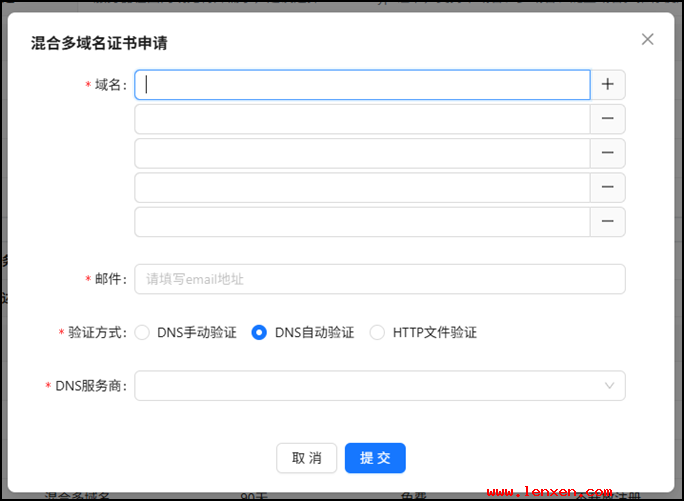
Task: Remove the third domain row with minus
Action: pos(607,153)
